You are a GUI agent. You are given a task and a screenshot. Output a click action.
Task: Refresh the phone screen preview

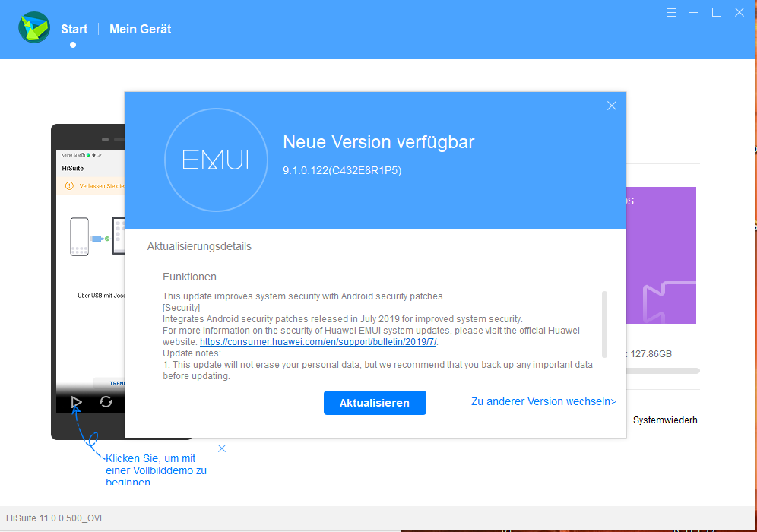click(x=106, y=401)
